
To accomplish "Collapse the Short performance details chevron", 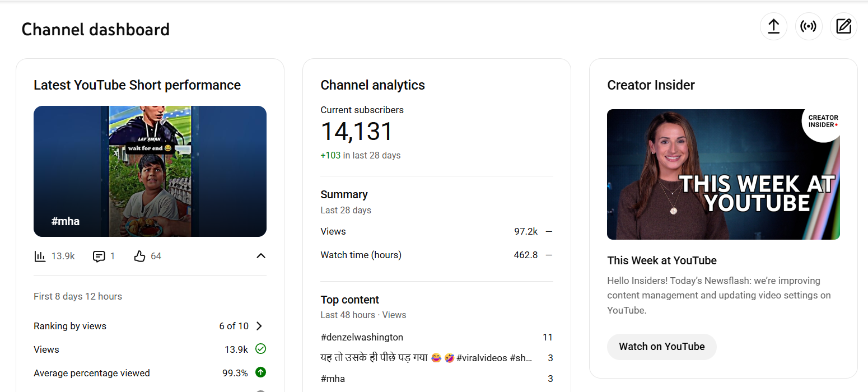I will click(x=260, y=256).
